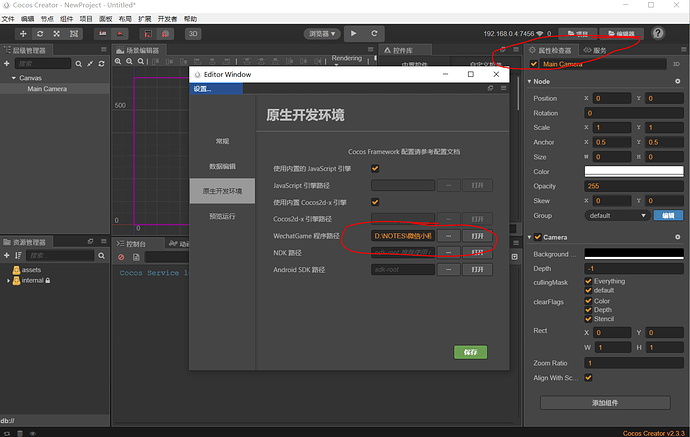
Task: Pick the Background color swatch
Action: coord(634,254)
